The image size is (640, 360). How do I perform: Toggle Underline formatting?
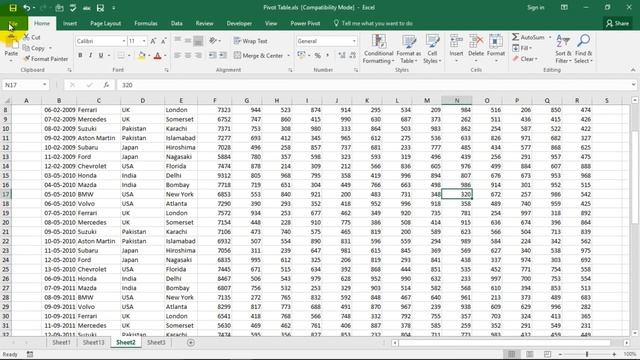tap(100, 55)
